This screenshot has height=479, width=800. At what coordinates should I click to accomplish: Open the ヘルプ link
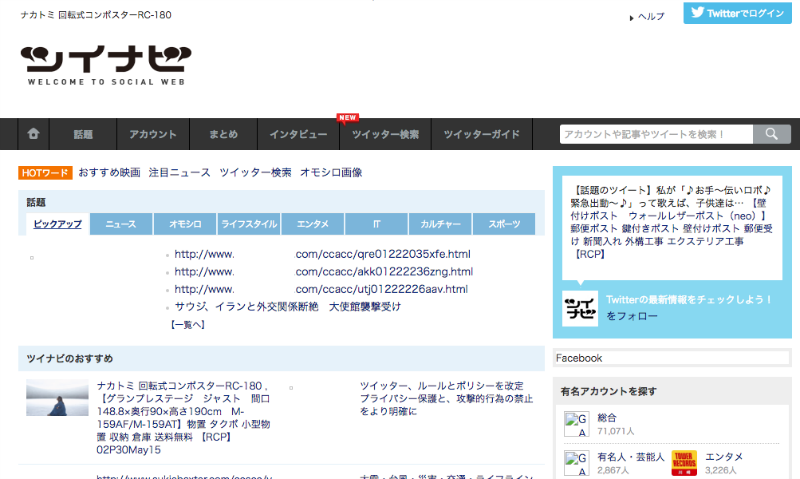coord(651,17)
